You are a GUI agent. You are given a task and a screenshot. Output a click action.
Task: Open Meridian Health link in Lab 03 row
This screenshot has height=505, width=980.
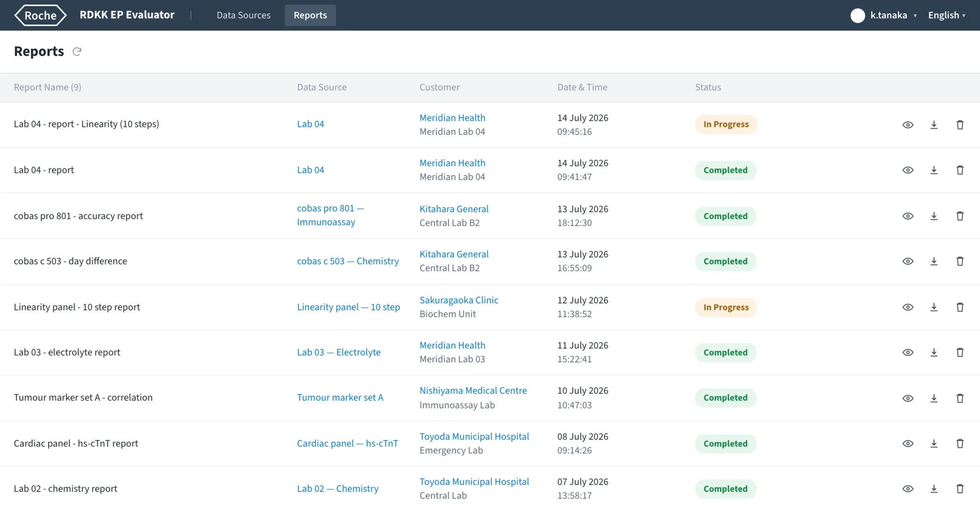click(452, 345)
